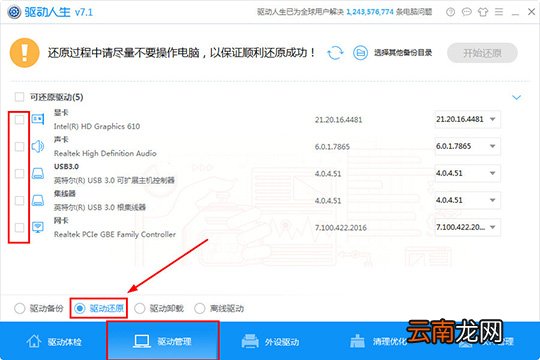Open the 21.20.16.4481 version dropdown

pos(467,119)
